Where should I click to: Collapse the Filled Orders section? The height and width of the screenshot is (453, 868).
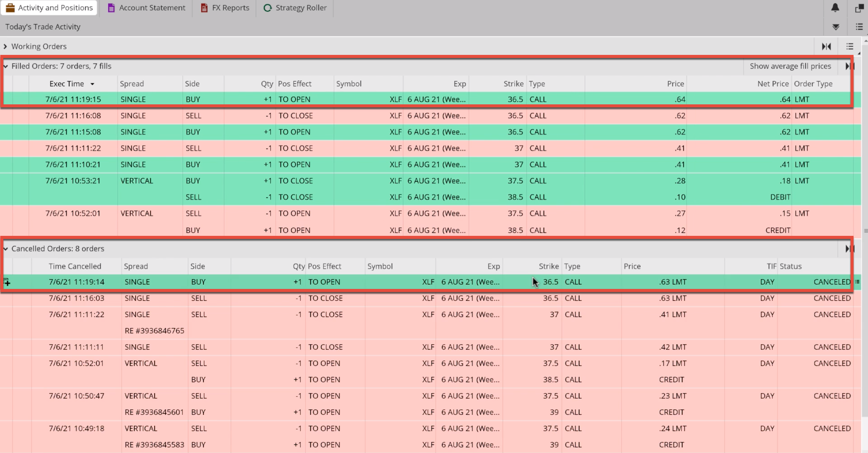pos(5,66)
